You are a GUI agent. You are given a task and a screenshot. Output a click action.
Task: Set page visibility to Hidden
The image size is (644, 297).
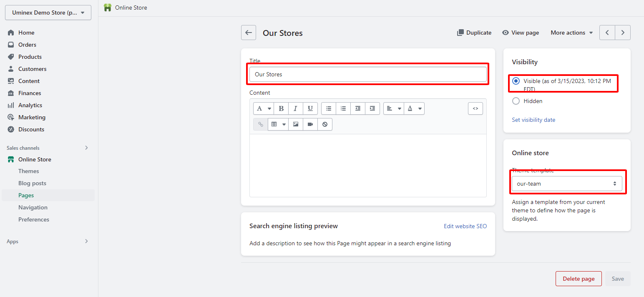pyautogui.click(x=516, y=101)
